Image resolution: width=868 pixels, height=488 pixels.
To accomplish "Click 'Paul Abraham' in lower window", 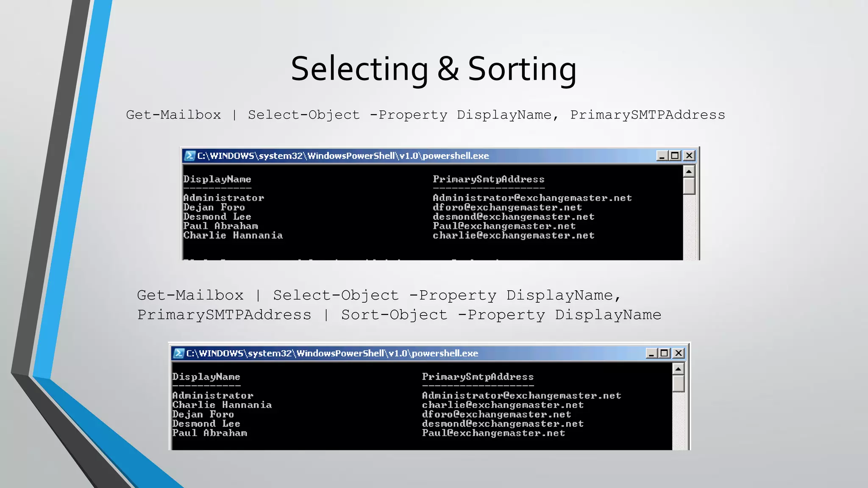I will pos(210,433).
